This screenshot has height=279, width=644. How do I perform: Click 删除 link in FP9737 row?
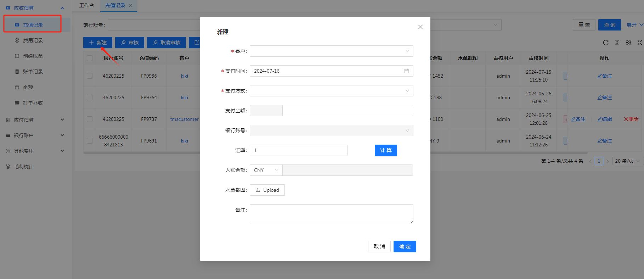(x=631, y=119)
